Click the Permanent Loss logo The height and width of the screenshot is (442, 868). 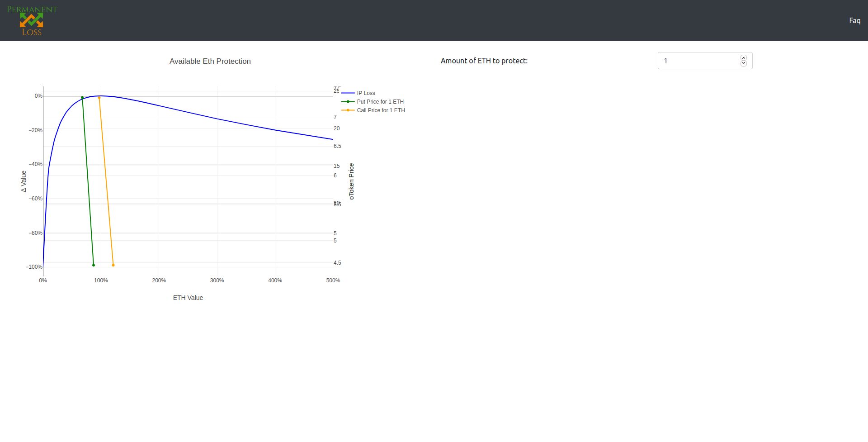pyautogui.click(x=32, y=20)
